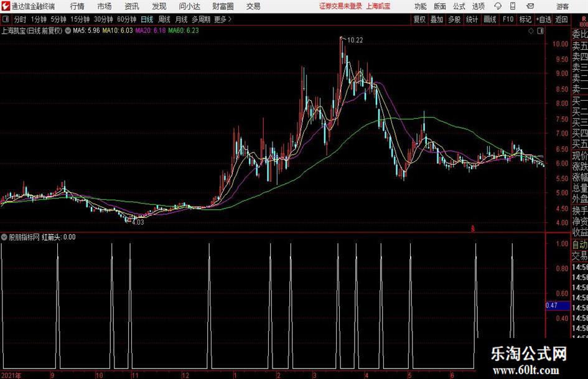Open the mail envelope icon
588x379 pixels.
(x=530, y=6)
